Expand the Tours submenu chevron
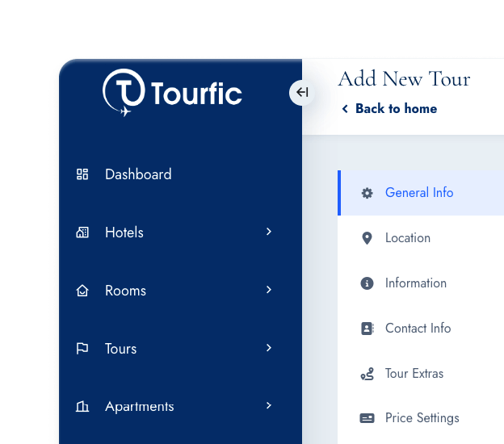This screenshot has height=444, width=504. tap(269, 348)
